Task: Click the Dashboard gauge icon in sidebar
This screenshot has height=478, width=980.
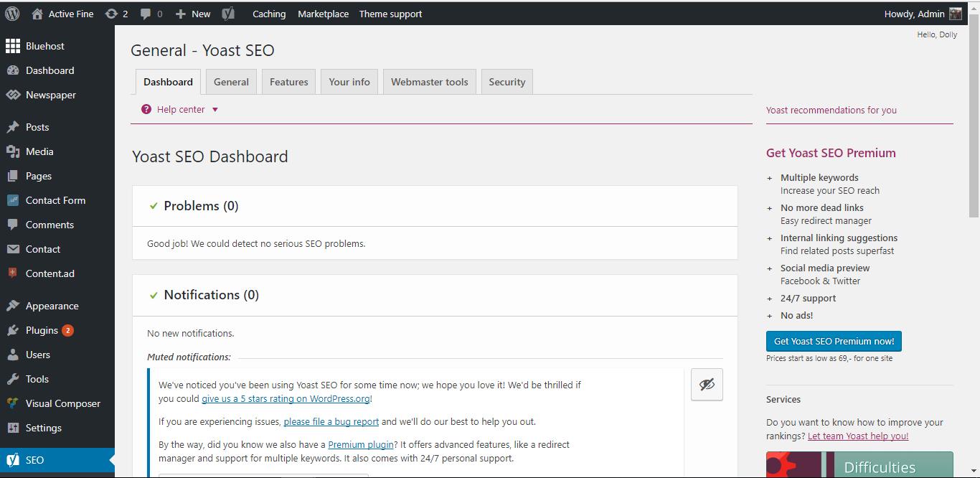Action: (12, 70)
